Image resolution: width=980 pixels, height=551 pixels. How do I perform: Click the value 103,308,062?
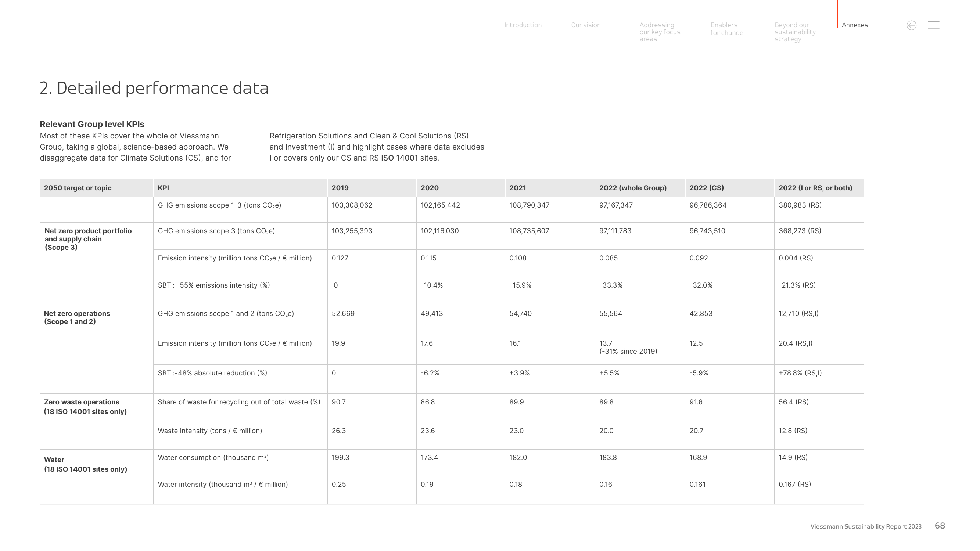tap(352, 205)
